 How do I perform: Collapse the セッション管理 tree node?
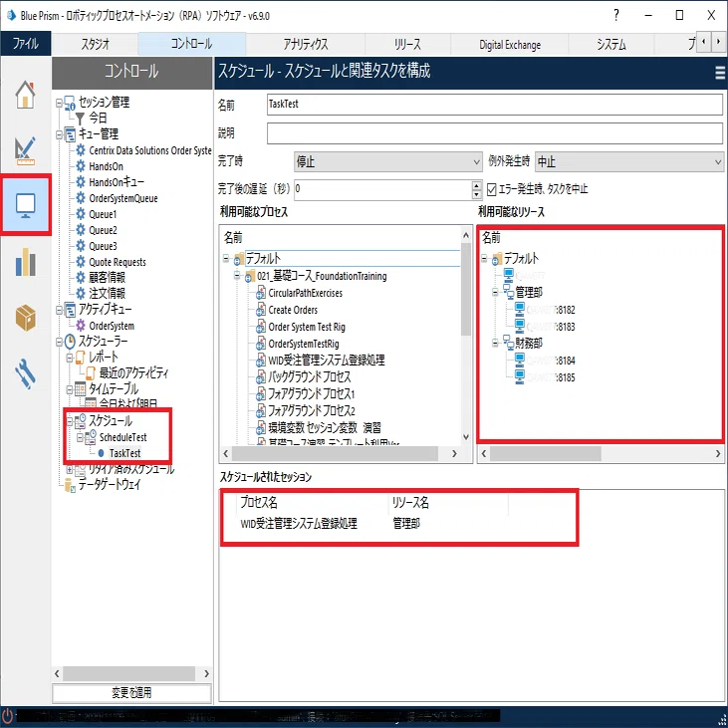[59, 103]
